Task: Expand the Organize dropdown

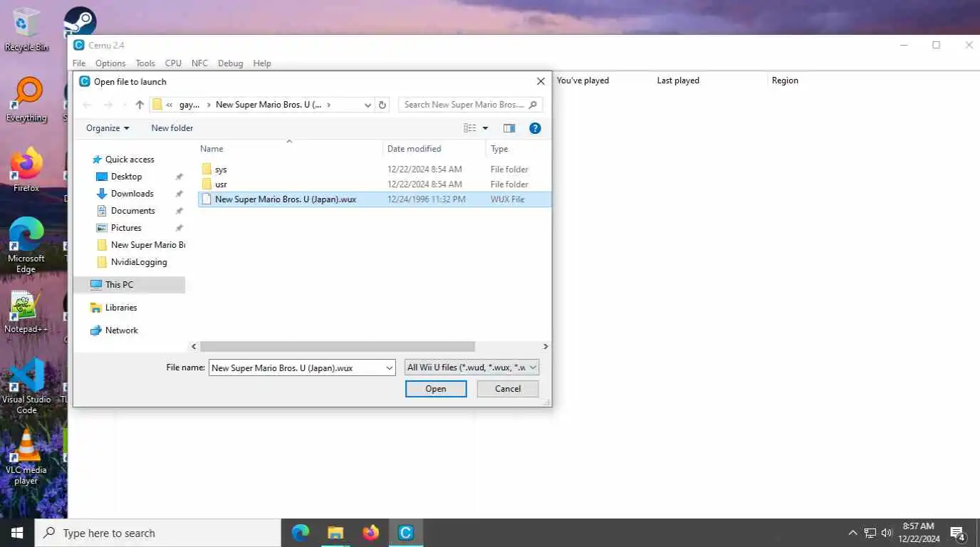Action: (x=108, y=128)
